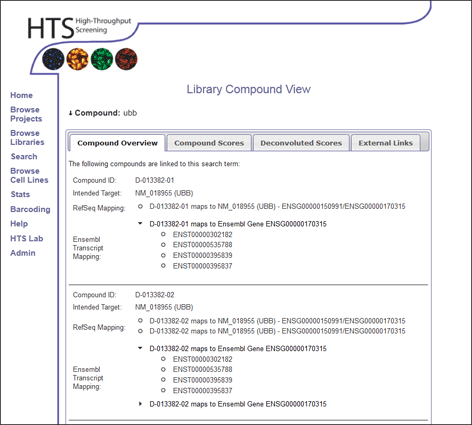Switch to the Compound Scores tab
The width and height of the screenshot is (472, 425).
(x=209, y=143)
